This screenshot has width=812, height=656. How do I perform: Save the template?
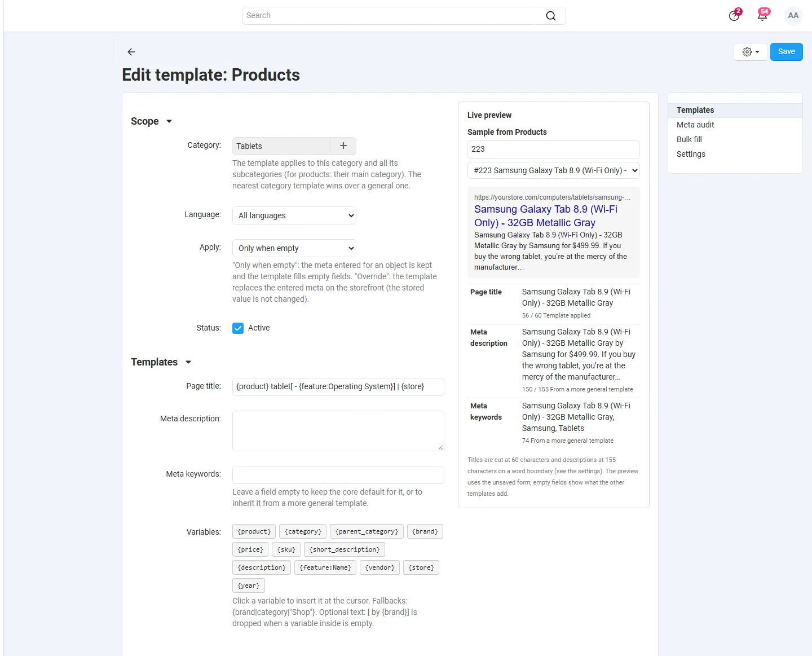pyautogui.click(x=786, y=52)
